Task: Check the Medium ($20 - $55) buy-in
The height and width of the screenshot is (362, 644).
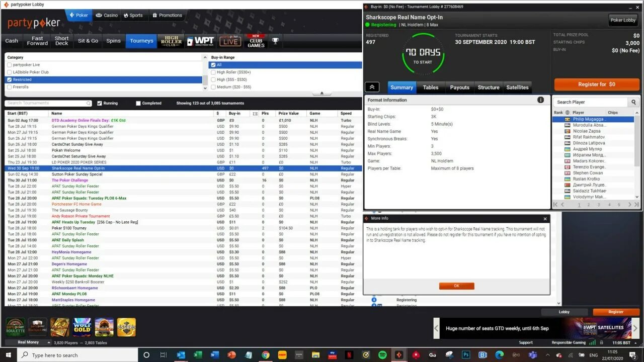Action: (213, 87)
